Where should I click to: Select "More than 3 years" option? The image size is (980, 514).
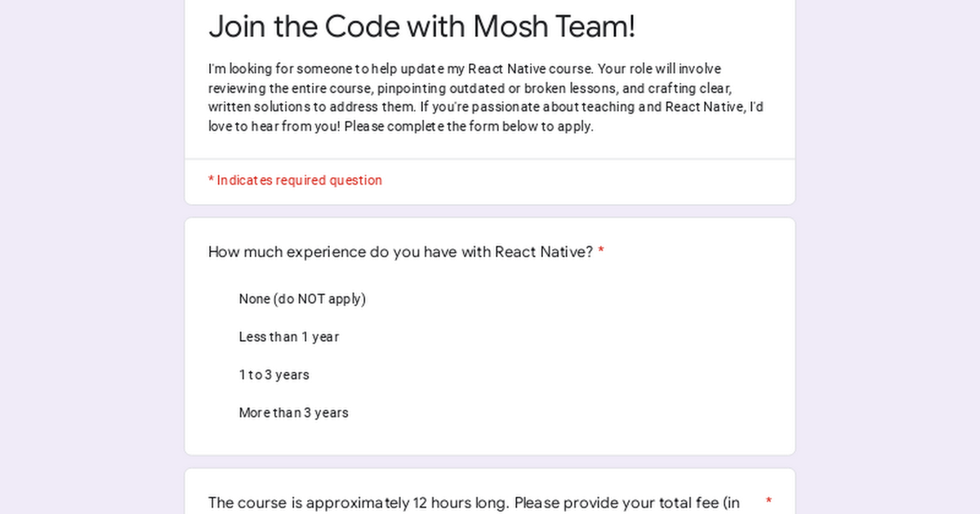coord(293,413)
